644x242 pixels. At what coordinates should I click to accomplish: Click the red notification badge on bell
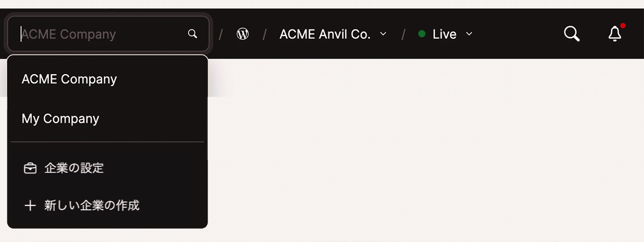coord(623,26)
